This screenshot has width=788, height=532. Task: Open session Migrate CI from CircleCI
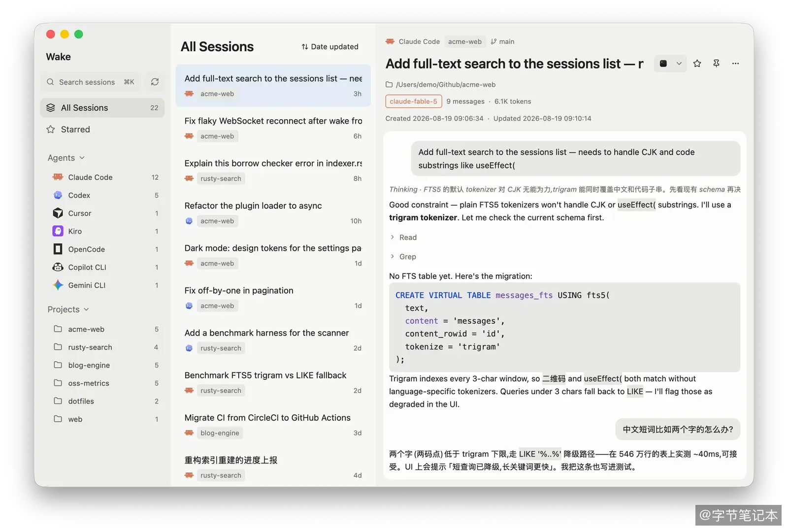273,425
